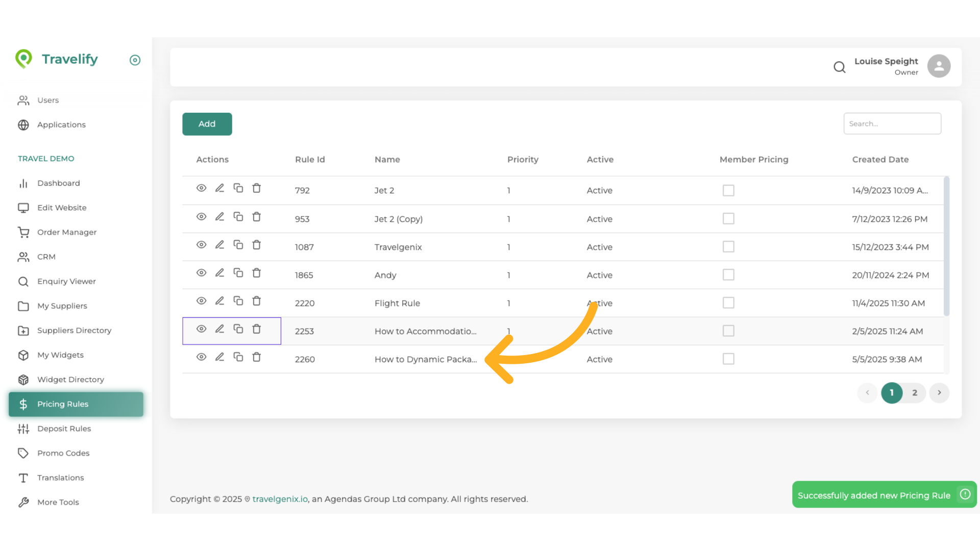Preview rule 1865 Andy with eye icon
Viewport: 980px width, 551px height.
(x=201, y=272)
